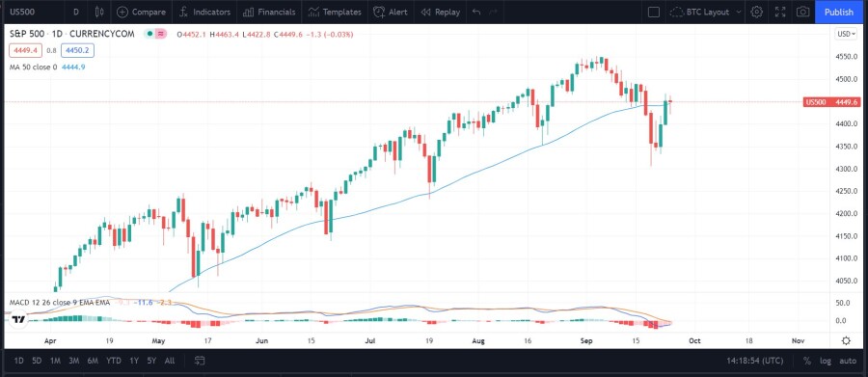Toggle percent scale mode
Screen dimensions: 868x377
coord(806,361)
